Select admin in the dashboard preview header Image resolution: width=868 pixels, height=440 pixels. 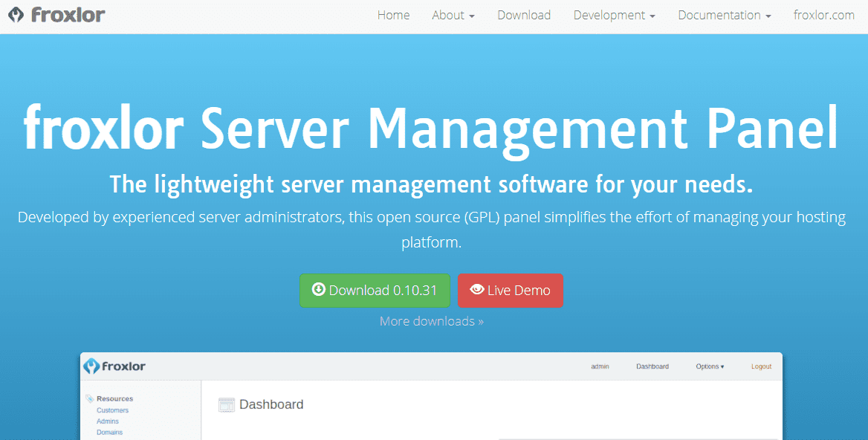coord(600,366)
